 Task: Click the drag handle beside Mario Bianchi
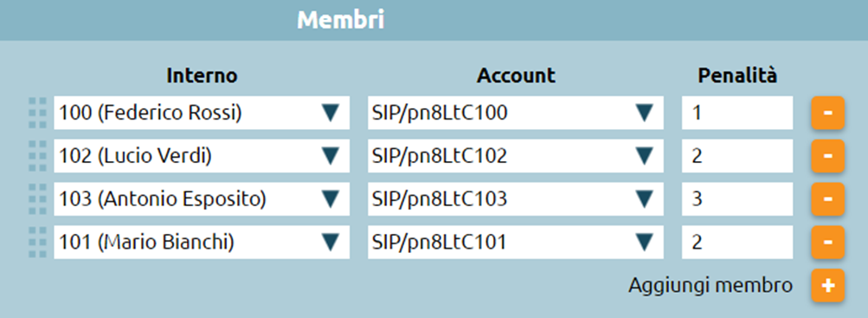click(x=37, y=242)
